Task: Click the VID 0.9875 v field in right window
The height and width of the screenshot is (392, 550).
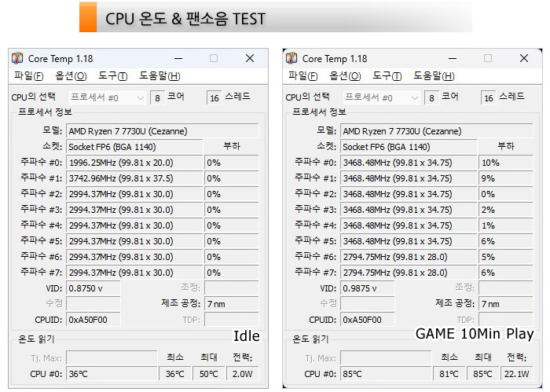Action: point(367,288)
